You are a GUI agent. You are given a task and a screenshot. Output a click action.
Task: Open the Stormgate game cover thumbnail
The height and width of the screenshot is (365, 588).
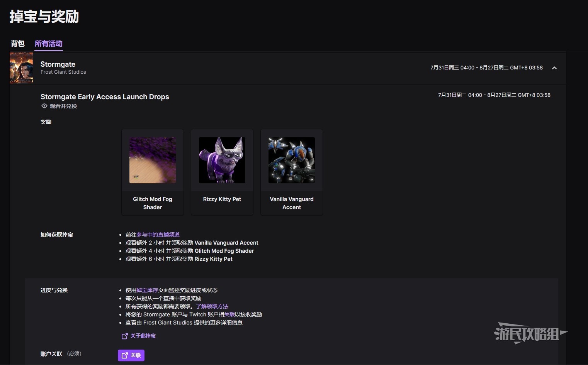21,68
